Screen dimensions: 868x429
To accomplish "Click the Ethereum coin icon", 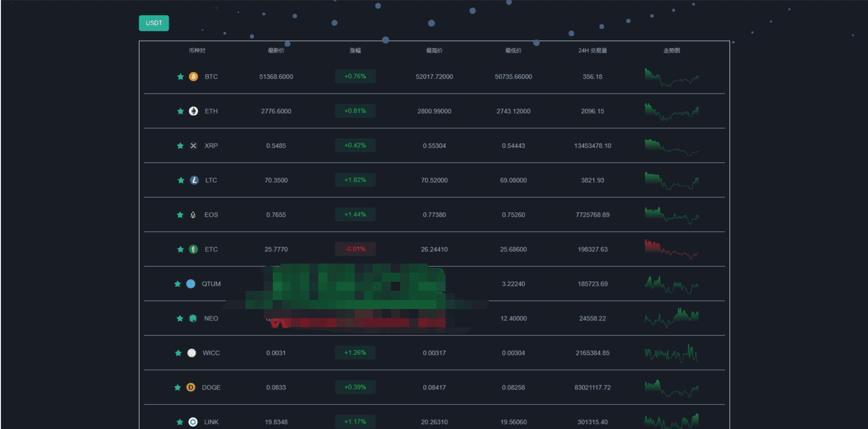I will (x=193, y=111).
